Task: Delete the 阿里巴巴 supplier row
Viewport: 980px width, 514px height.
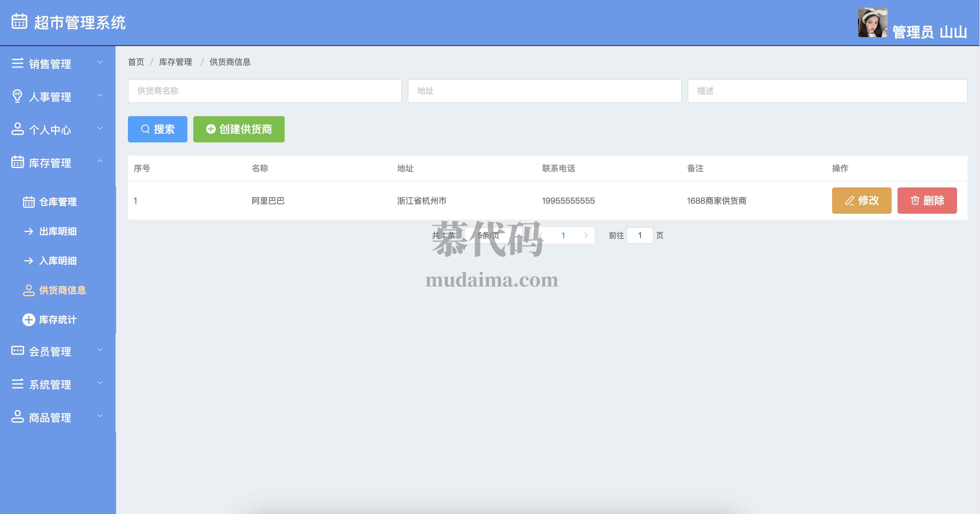Action: coord(927,200)
